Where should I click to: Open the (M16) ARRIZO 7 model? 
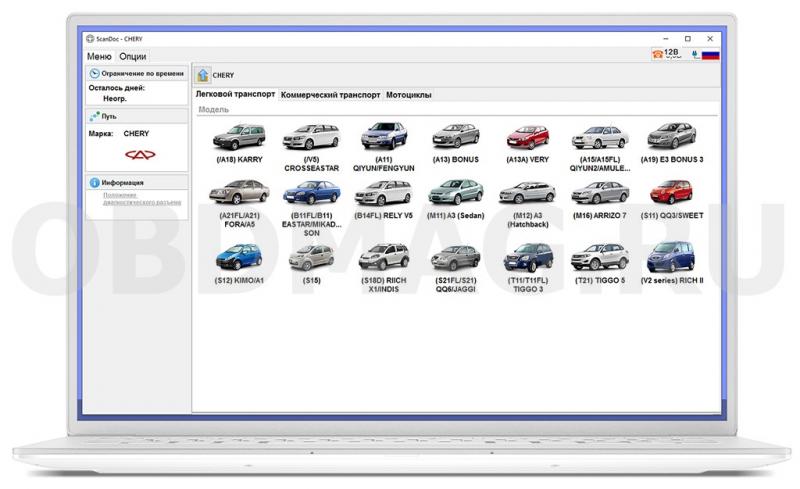coord(600,199)
